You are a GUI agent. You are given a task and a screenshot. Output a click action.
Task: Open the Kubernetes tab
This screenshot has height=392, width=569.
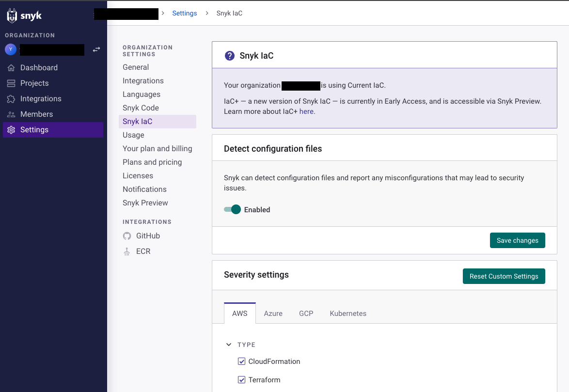[348, 314]
